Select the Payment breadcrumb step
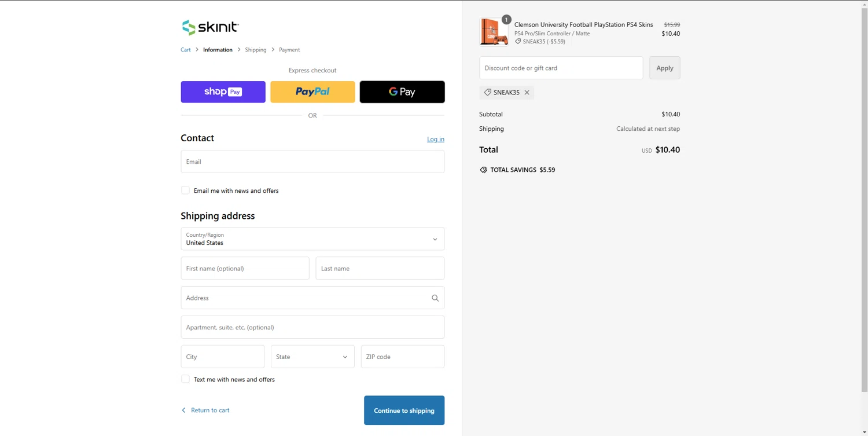Viewport: 868px width, 436px height. click(289, 50)
